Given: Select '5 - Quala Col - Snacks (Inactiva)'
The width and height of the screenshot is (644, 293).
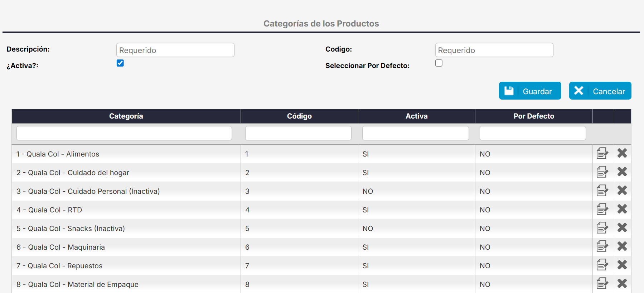Looking at the screenshot, I should [126, 229].
